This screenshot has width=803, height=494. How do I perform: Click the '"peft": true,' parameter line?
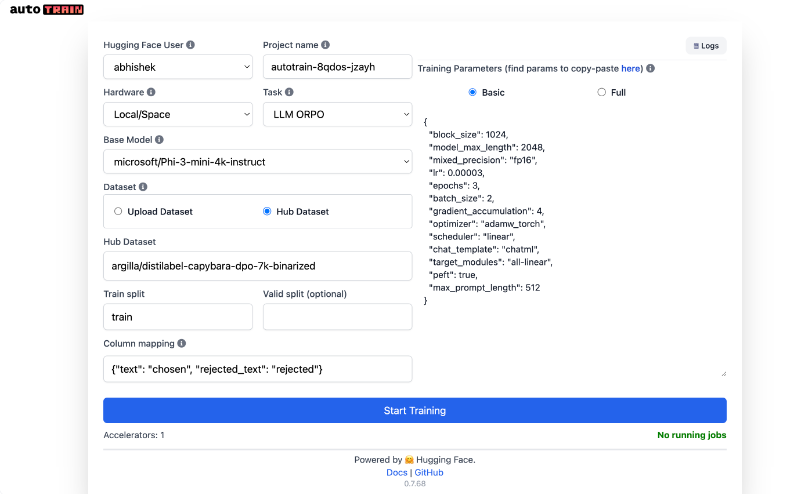(x=453, y=275)
